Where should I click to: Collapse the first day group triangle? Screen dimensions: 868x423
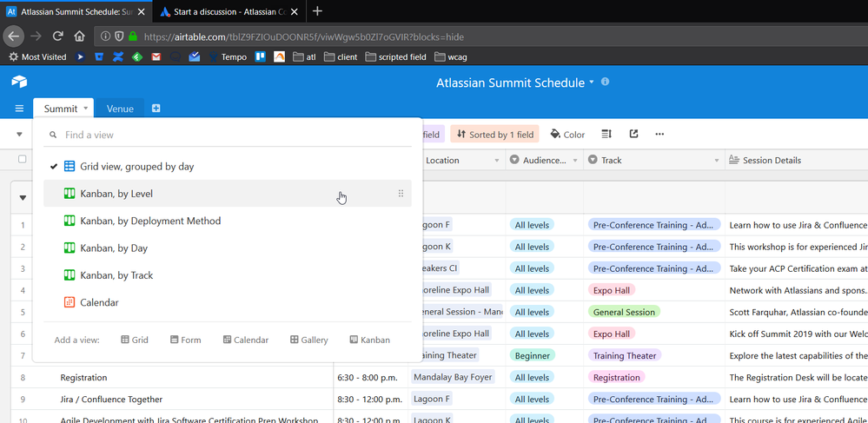click(23, 198)
